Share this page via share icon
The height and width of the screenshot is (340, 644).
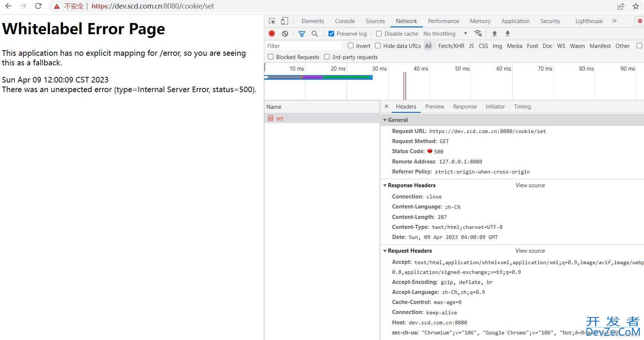[621, 6]
